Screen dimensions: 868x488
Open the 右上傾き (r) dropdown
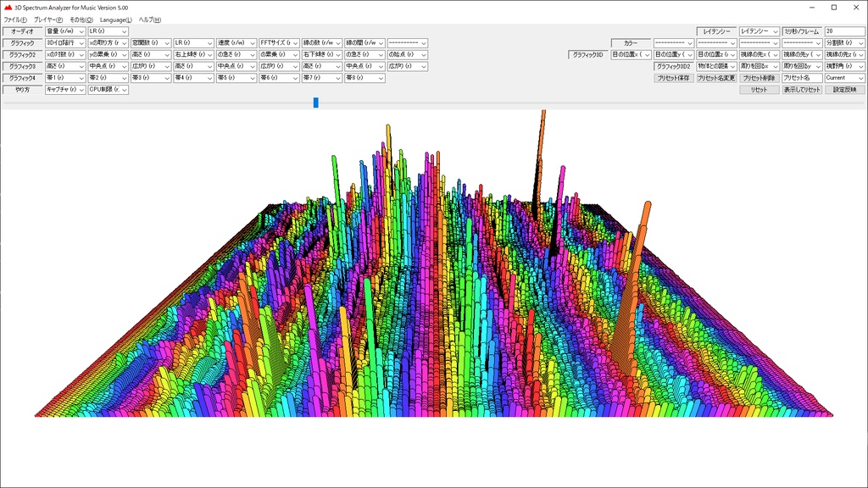193,55
